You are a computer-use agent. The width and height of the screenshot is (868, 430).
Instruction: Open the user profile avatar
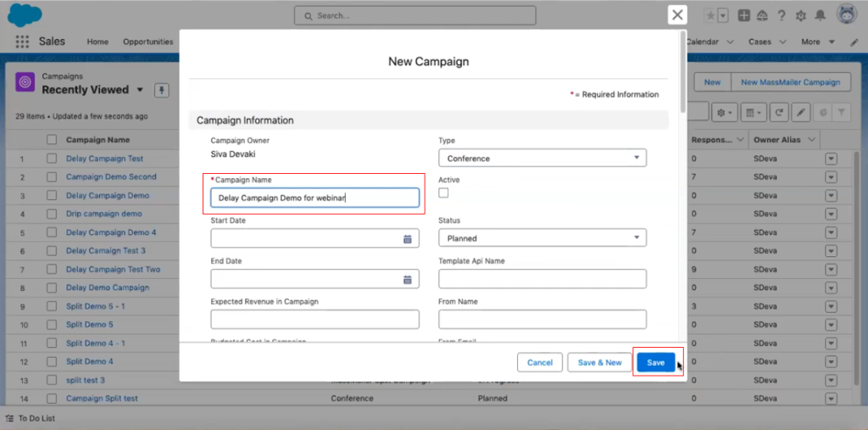(847, 15)
